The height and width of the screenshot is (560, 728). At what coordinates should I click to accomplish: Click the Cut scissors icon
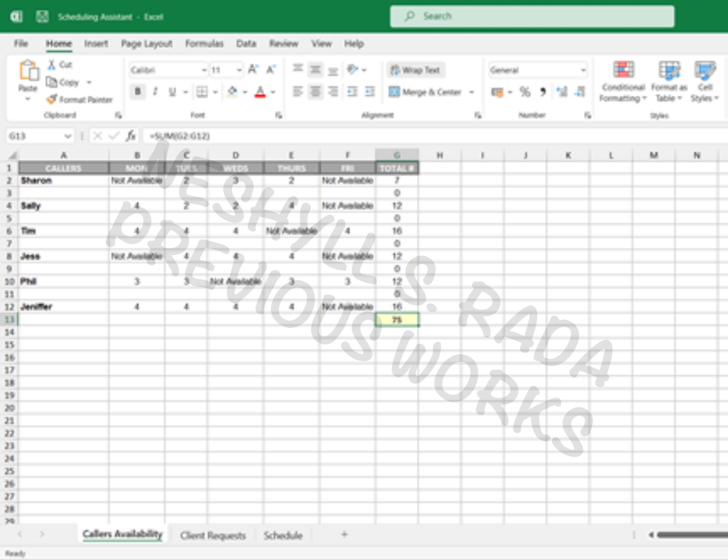tap(51, 65)
